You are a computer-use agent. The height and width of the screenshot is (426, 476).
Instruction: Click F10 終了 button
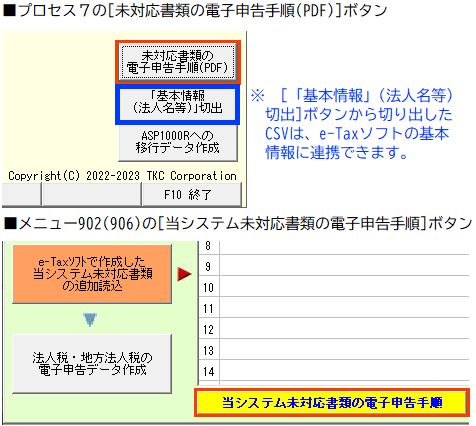(192, 194)
